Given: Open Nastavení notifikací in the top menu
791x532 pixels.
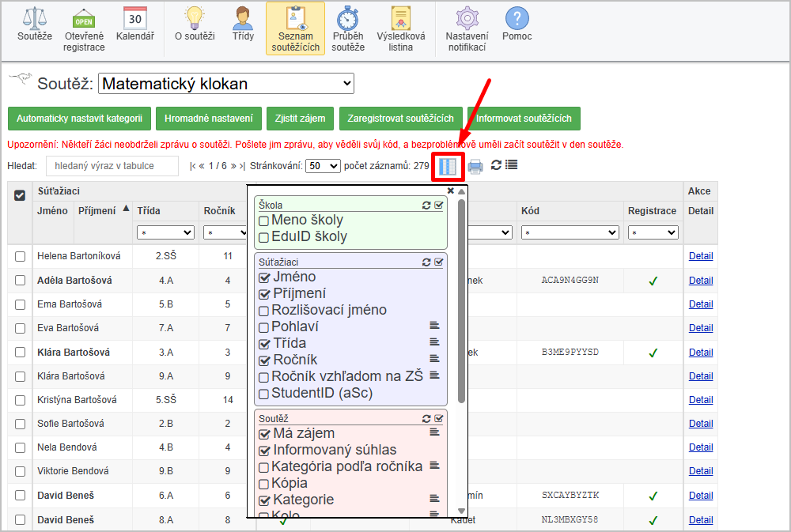Looking at the screenshot, I should click(x=467, y=29).
